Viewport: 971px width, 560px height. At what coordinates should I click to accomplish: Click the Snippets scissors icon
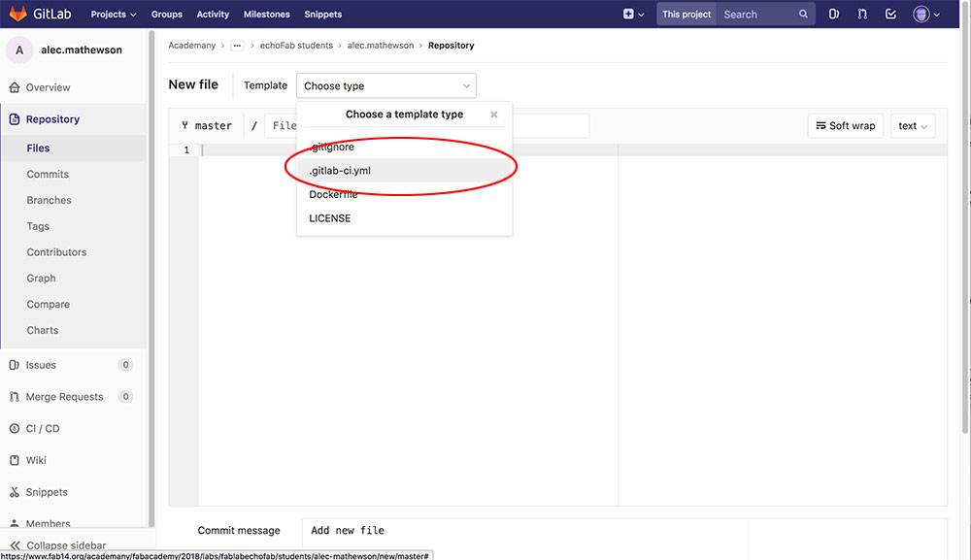click(x=15, y=492)
